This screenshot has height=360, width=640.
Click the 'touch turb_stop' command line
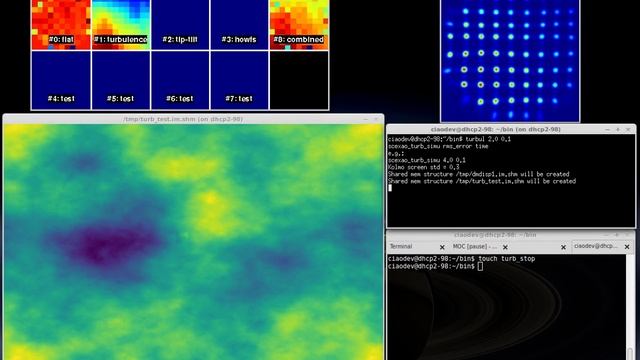[x=461, y=259]
